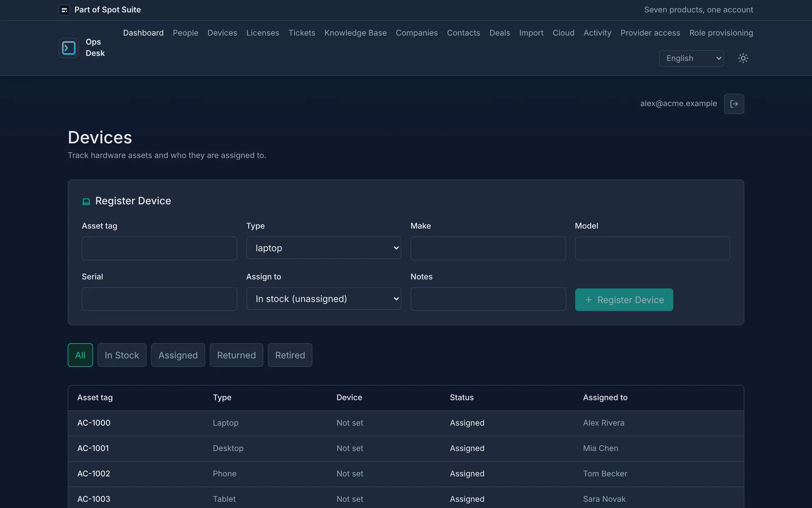The height and width of the screenshot is (508, 812).
Task: Click the Status column header
Action: 462,397
